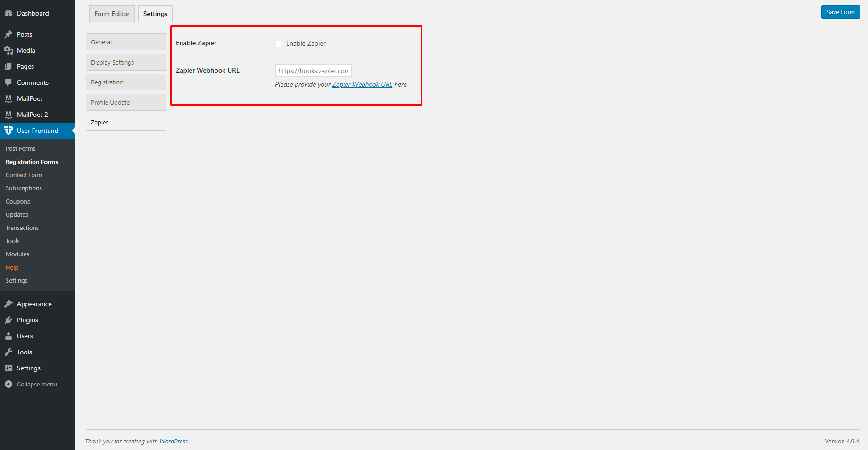Open Appearance menu label
The image size is (868, 450).
34,304
